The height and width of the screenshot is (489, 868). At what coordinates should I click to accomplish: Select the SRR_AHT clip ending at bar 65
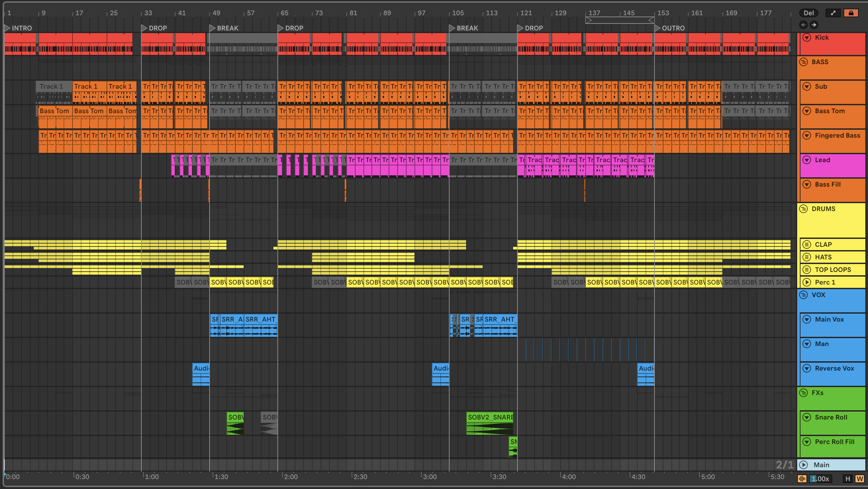click(261, 325)
